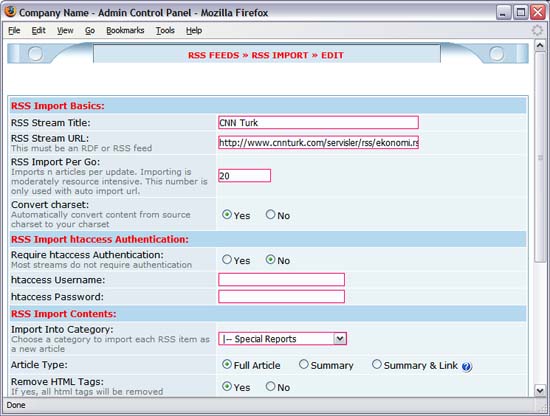The image size is (550, 416).
Task: Maximize the Firefox window
Action: [521, 13]
